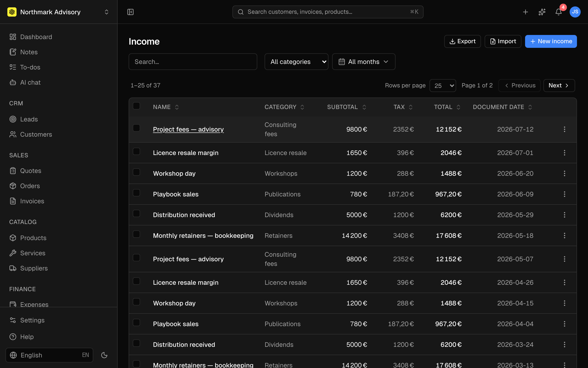Tick the select-all checkbox in table header

[x=136, y=106]
